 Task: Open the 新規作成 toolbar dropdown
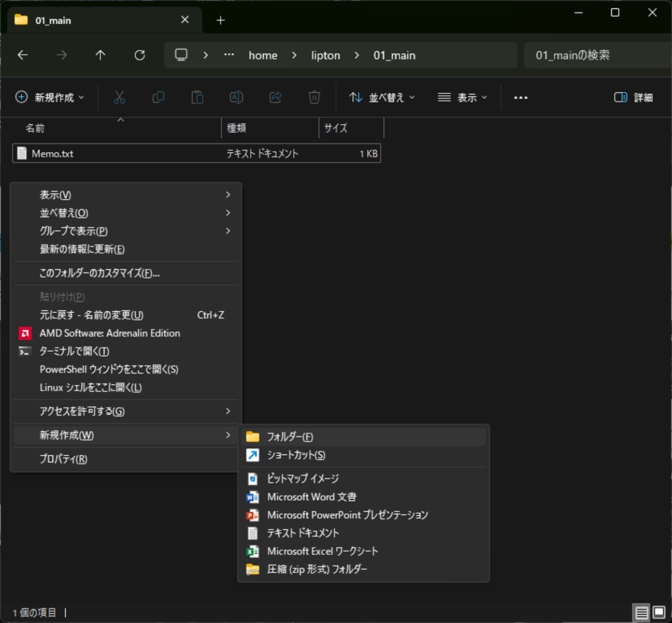50,97
